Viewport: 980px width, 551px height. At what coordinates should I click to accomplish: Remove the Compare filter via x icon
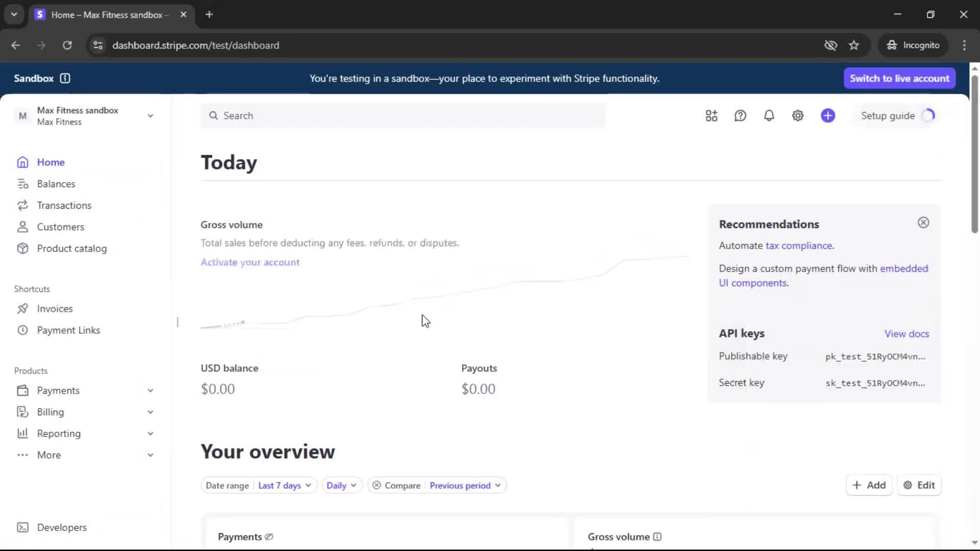coord(376,485)
